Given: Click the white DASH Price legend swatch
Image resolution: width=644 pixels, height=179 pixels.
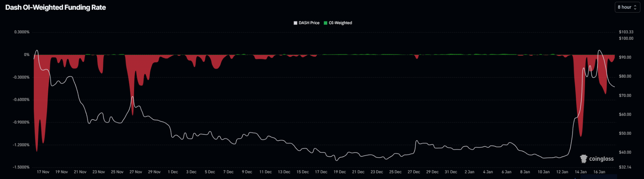Looking at the screenshot, I should click(296, 23).
